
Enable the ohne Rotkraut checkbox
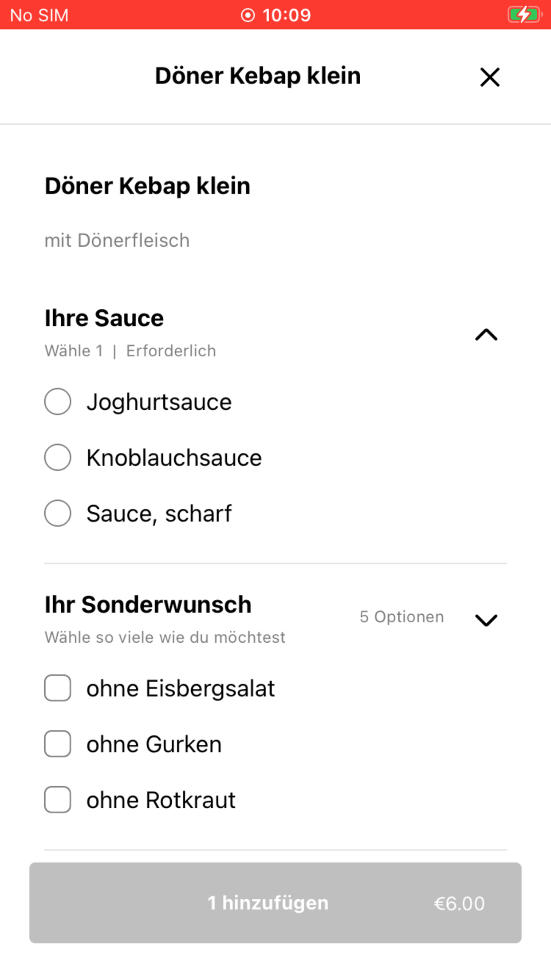(58, 800)
